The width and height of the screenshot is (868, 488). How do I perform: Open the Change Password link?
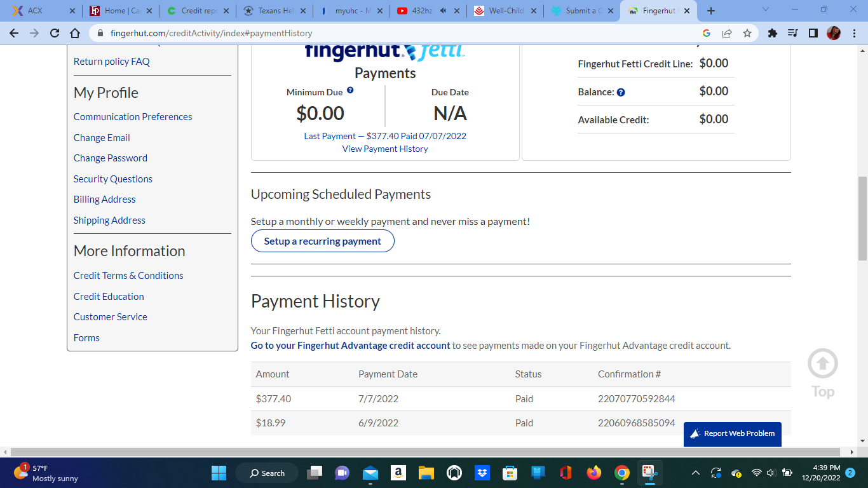pos(111,158)
